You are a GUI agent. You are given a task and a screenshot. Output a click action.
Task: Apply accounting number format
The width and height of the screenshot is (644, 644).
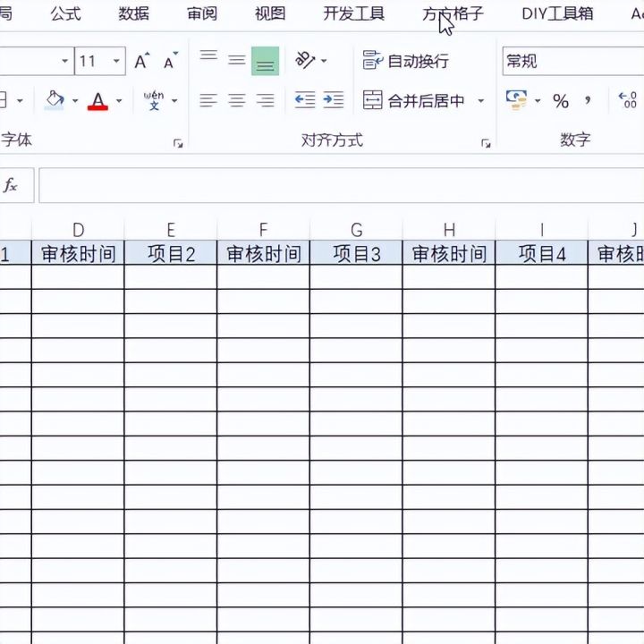[x=517, y=100]
